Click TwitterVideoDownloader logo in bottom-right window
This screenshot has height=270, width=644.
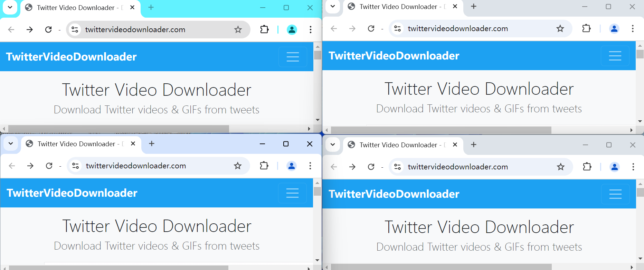(394, 194)
